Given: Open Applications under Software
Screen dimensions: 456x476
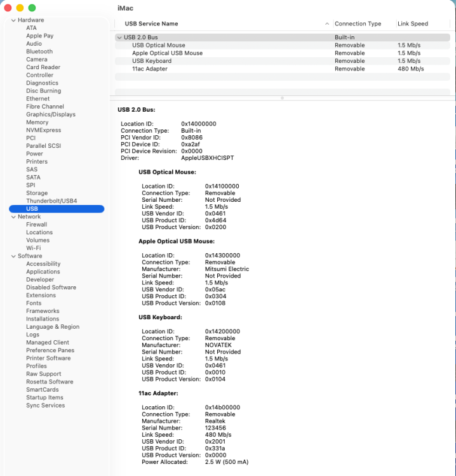Looking at the screenshot, I should pyautogui.click(x=43, y=272).
